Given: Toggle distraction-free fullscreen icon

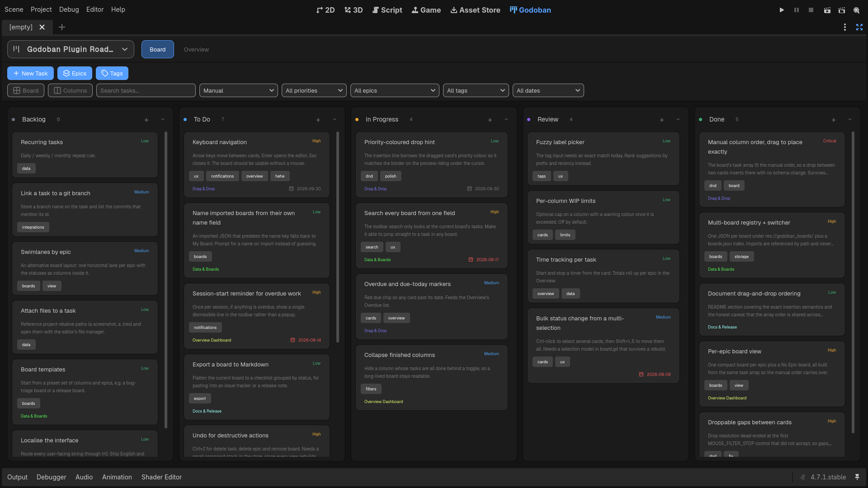Looking at the screenshot, I should coord(859,27).
